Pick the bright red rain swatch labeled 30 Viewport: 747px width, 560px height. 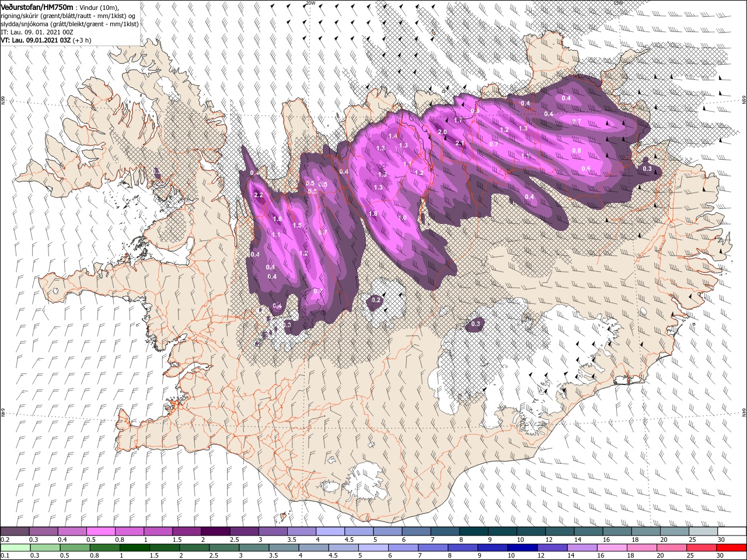732,548
